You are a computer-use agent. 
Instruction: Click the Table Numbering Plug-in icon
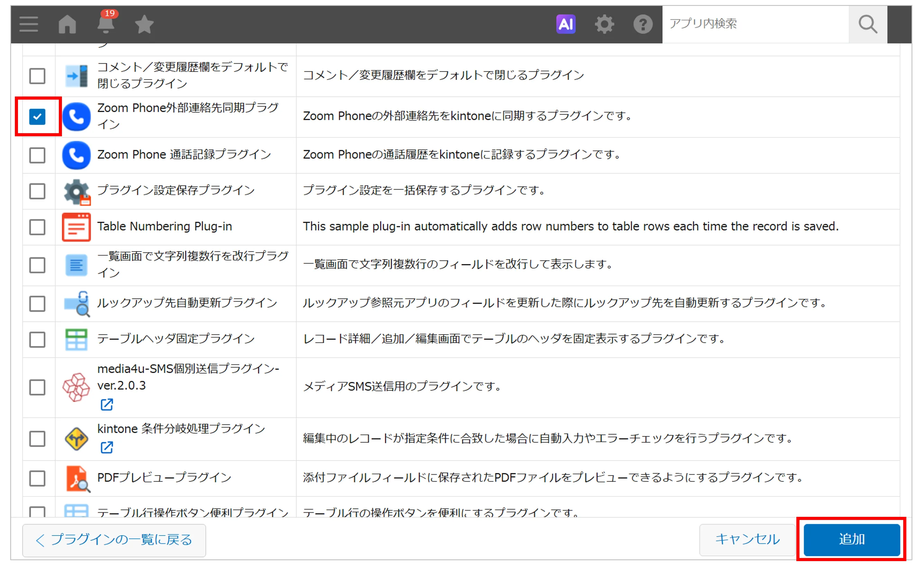point(76,227)
